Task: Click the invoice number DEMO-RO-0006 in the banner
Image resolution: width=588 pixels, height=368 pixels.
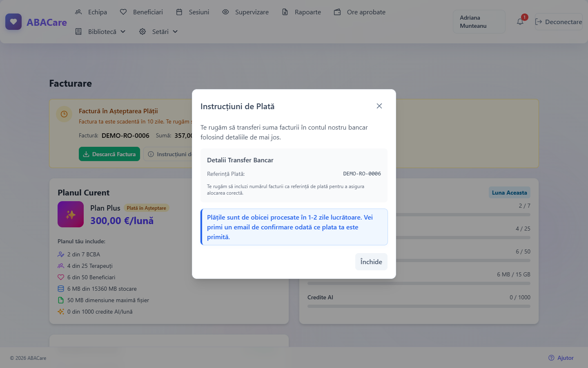Action: [x=125, y=136]
